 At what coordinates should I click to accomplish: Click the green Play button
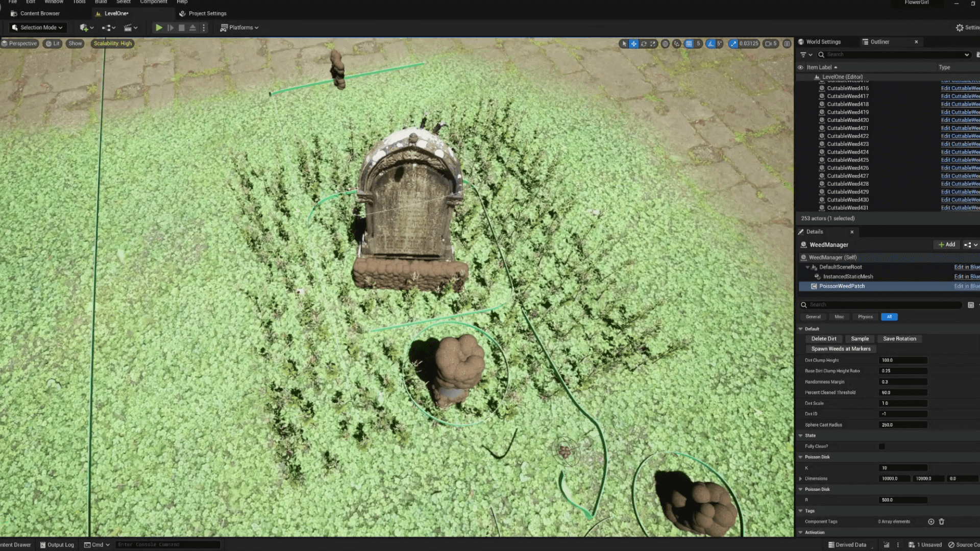pyautogui.click(x=159, y=28)
